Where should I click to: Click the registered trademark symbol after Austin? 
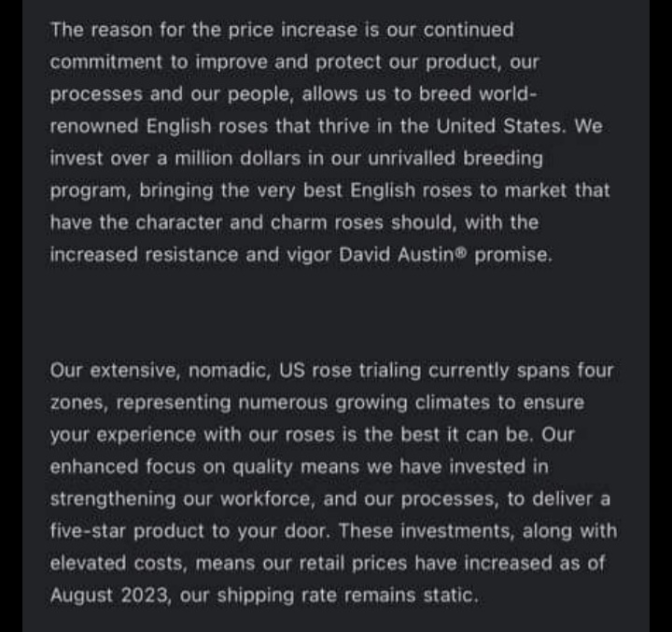pyautogui.click(x=461, y=251)
